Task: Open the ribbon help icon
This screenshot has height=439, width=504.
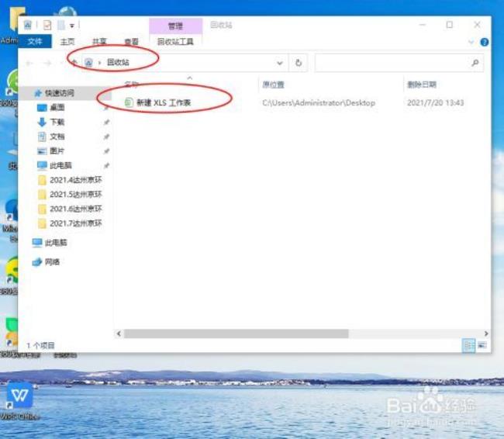Action: click(x=484, y=42)
